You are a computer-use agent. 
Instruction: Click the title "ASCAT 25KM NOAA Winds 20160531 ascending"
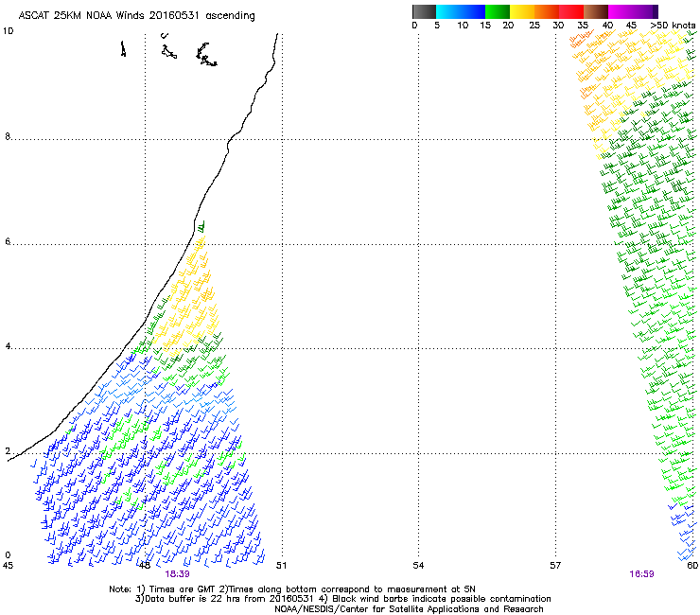coord(136,15)
